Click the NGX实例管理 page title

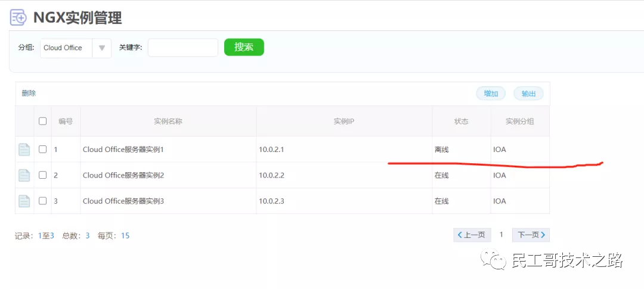click(78, 18)
